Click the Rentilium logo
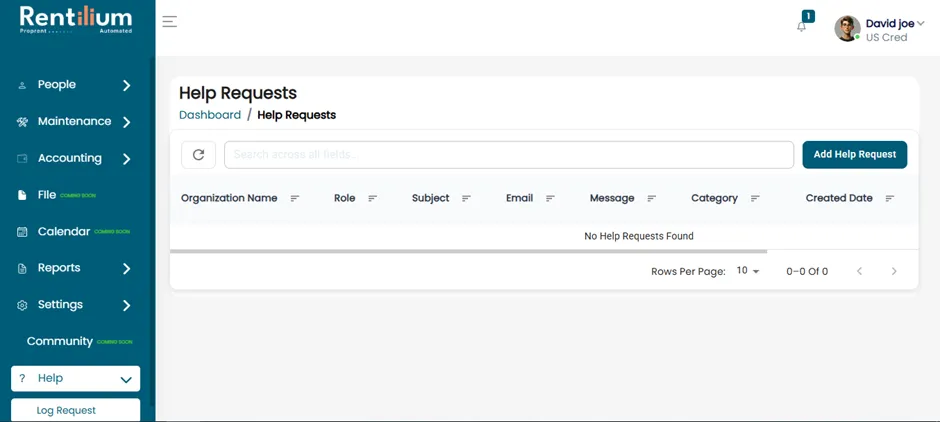The image size is (940, 422). (76, 19)
